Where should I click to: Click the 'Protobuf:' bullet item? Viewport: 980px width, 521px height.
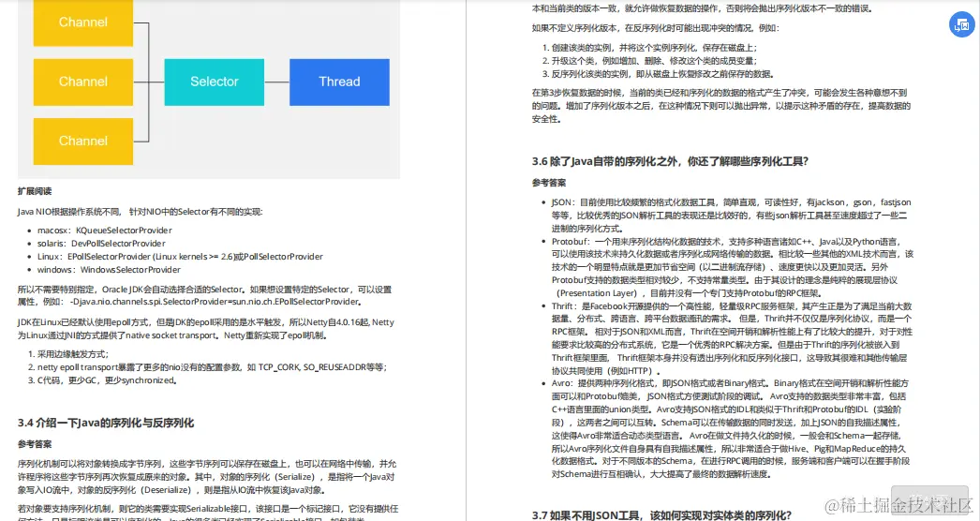pyautogui.click(x=733, y=267)
